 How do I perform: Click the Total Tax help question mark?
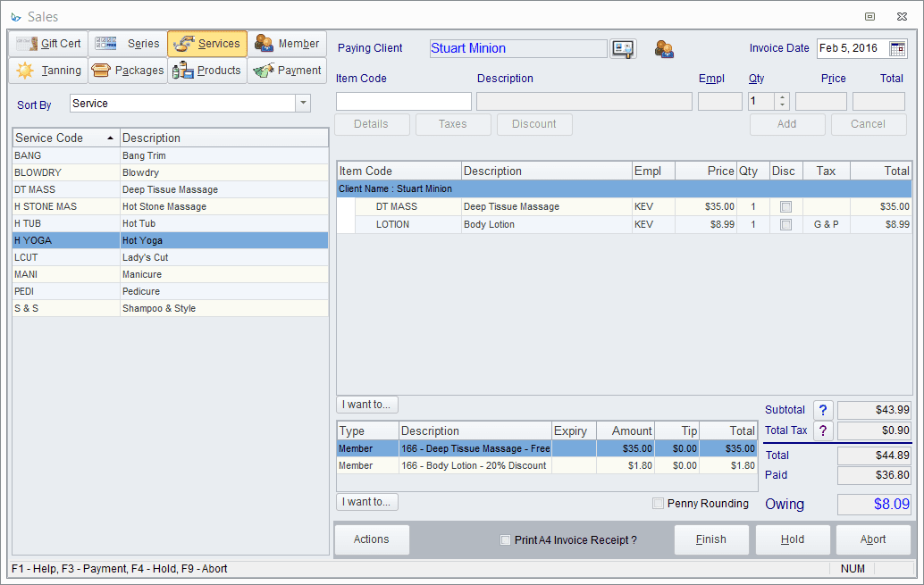point(823,430)
